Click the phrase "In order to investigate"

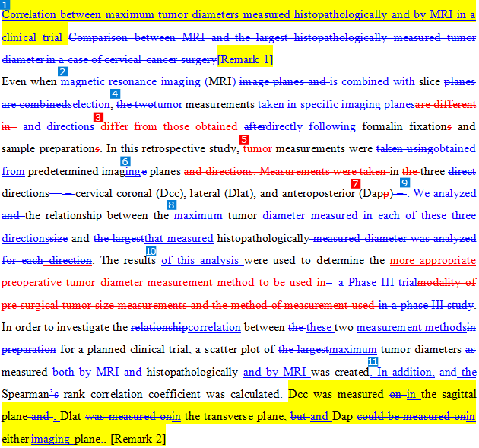pos(56,327)
